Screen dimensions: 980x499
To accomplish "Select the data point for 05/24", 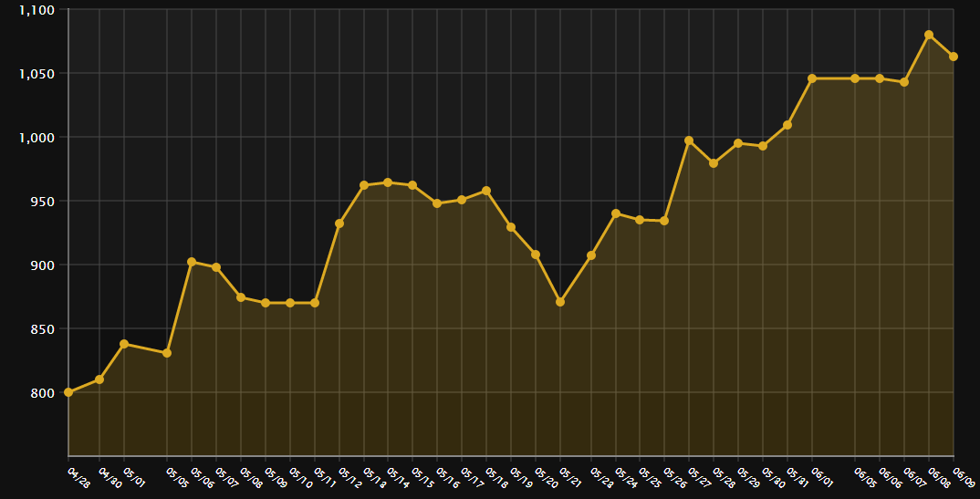I will 616,213.
